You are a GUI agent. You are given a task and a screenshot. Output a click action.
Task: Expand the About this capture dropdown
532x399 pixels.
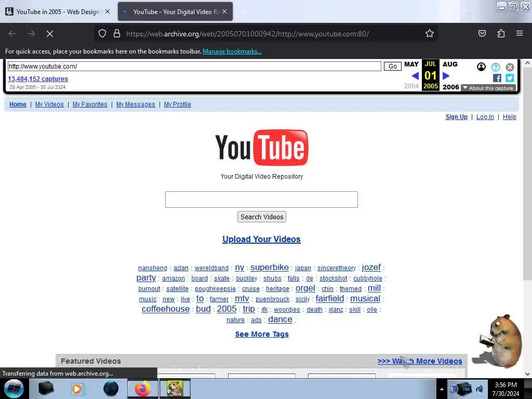point(488,88)
